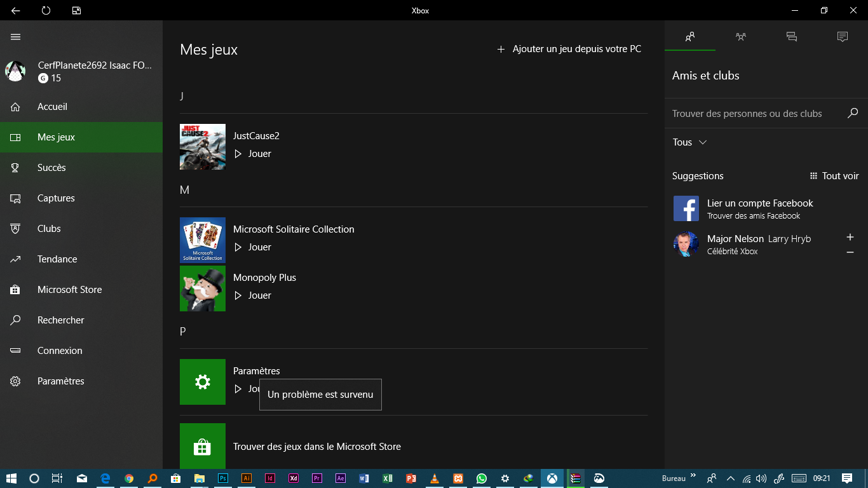Launch Adobe XD from the taskbar
This screenshot has height=488, width=868.
(x=294, y=478)
